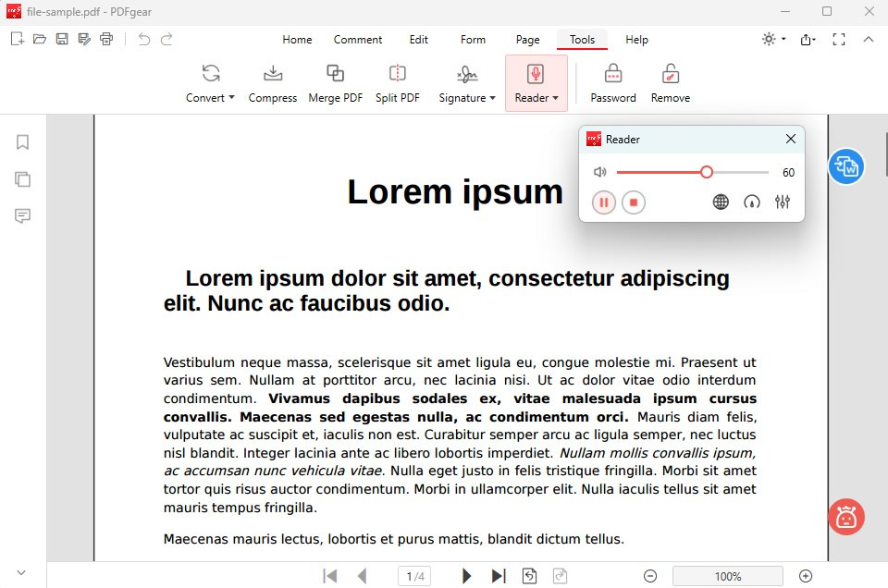
Task: Click the Password protection icon
Action: pyautogui.click(x=612, y=75)
